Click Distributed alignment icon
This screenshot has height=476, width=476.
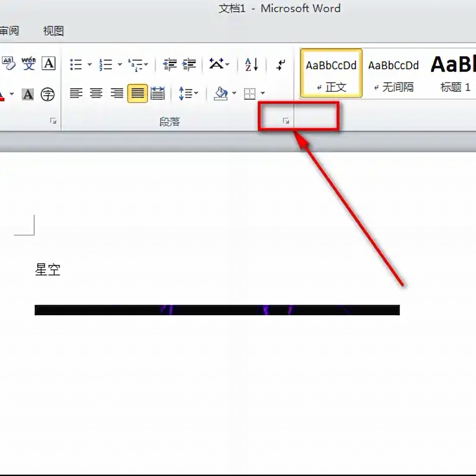coord(157,93)
